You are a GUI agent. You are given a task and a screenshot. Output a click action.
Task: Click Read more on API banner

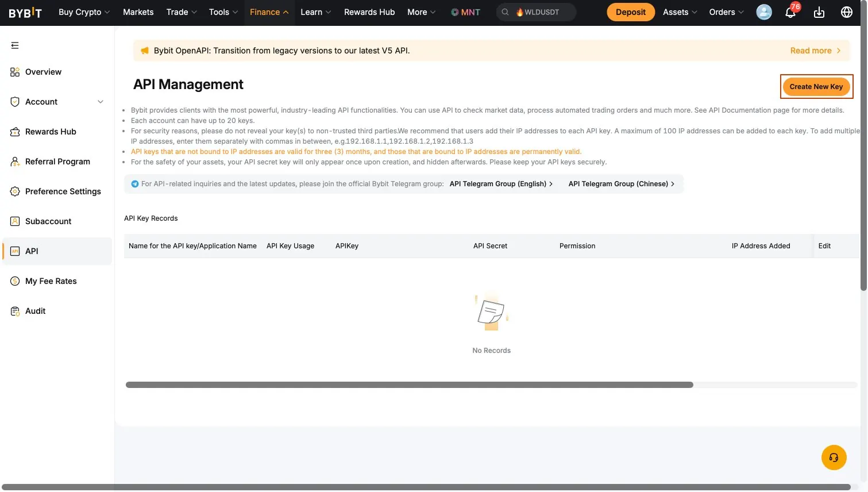[x=815, y=51]
